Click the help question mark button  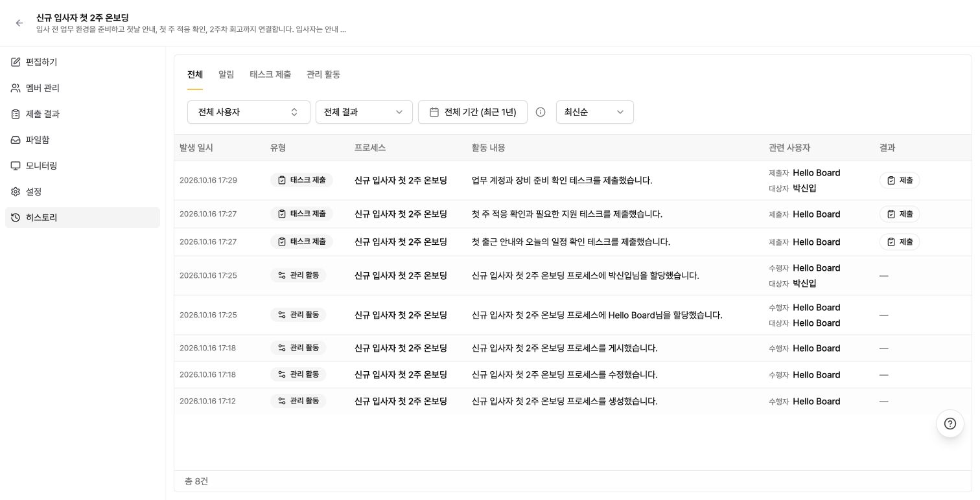click(950, 424)
